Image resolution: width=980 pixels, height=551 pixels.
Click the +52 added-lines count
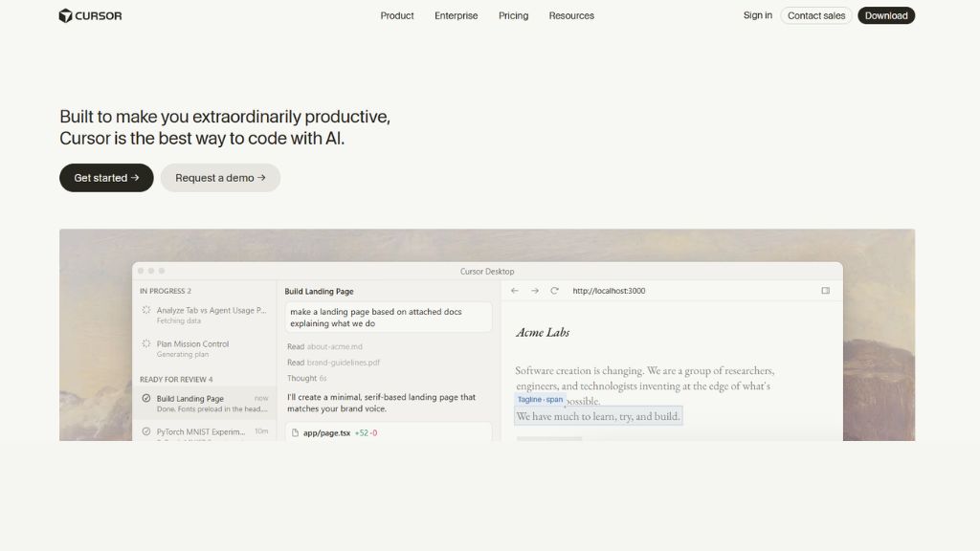coord(361,433)
